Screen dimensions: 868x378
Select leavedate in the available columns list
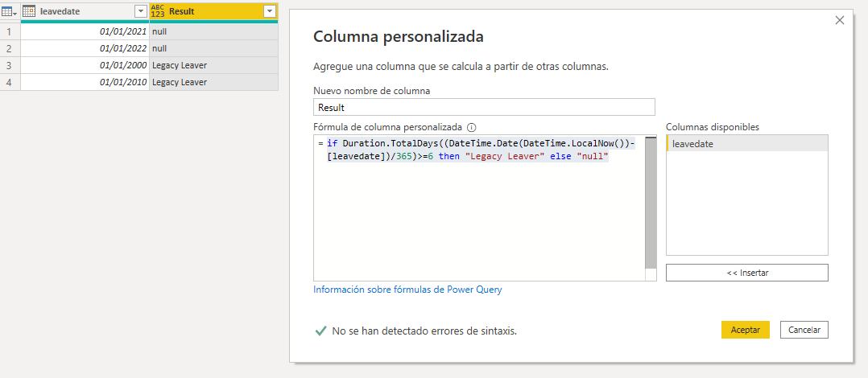pos(746,144)
